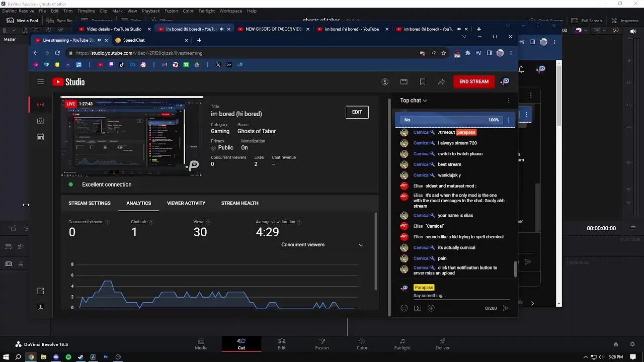Screen dimensions: 644x362
Task: Switch to the ANALYTICS tab
Action: [x=139, y=203]
